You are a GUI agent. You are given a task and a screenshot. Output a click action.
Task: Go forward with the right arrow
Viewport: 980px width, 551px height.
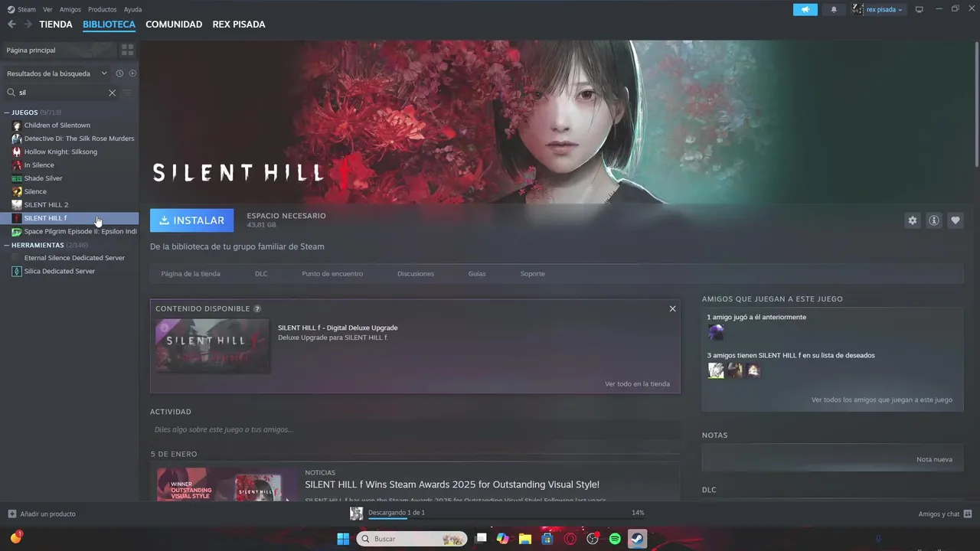click(28, 24)
